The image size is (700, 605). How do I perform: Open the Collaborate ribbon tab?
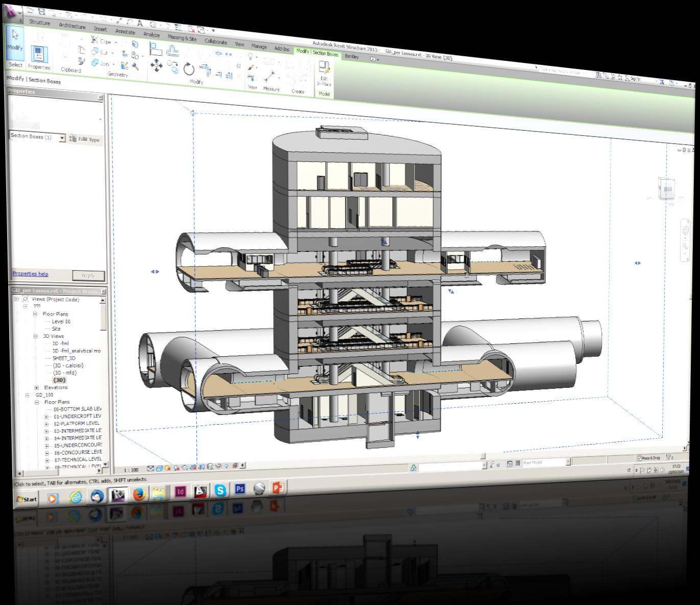coord(216,42)
